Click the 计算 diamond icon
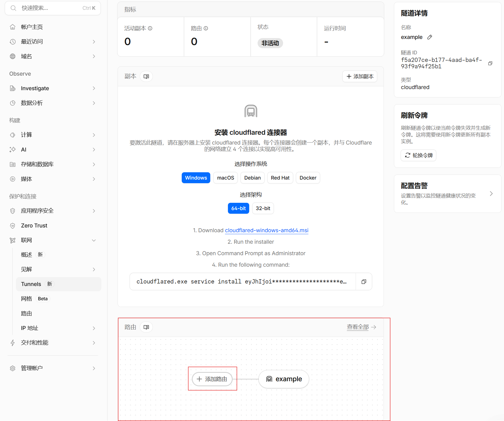 coord(13,135)
